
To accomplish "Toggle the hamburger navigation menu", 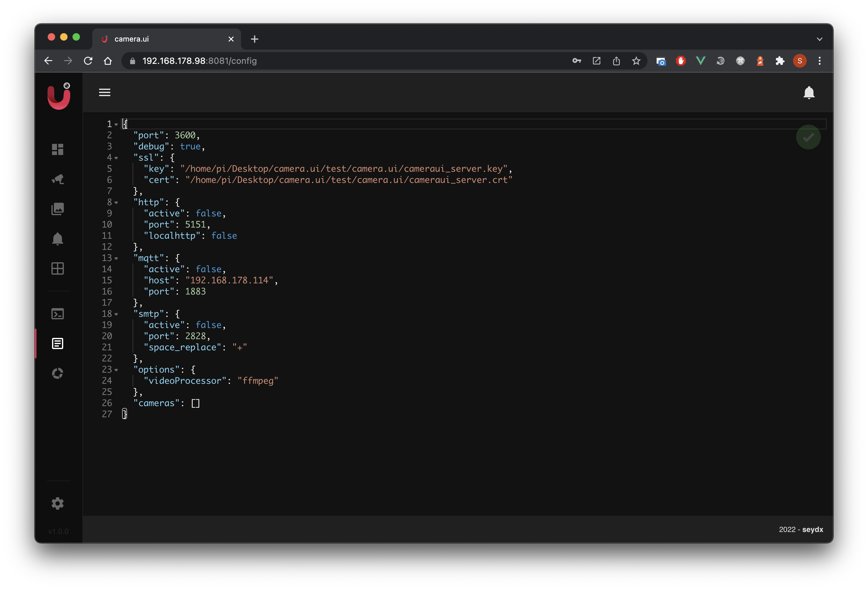I will [x=105, y=92].
